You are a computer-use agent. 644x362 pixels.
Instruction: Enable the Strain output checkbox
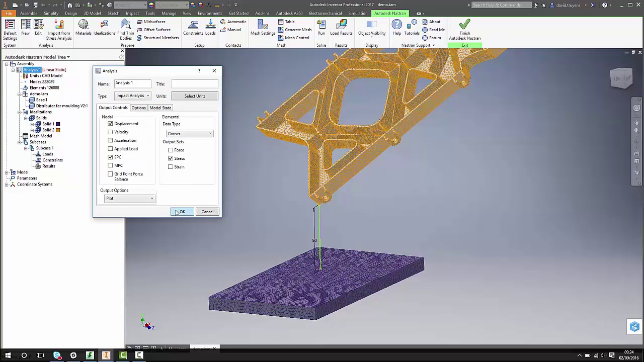click(171, 167)
